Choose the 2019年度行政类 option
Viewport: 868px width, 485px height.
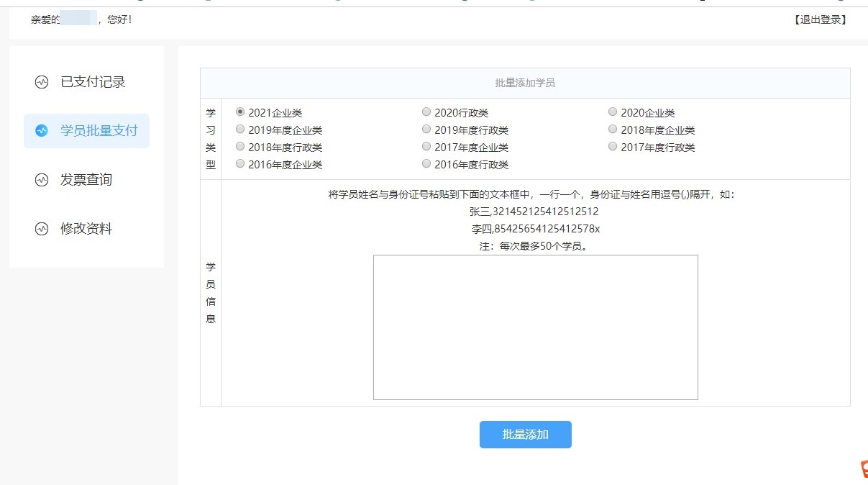426,130
